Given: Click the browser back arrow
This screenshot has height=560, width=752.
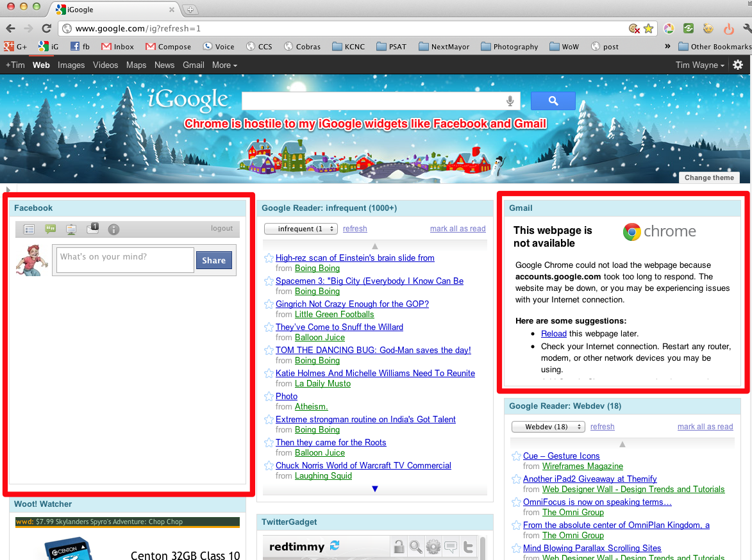Looking at the screenshot, I should [10, 29].
